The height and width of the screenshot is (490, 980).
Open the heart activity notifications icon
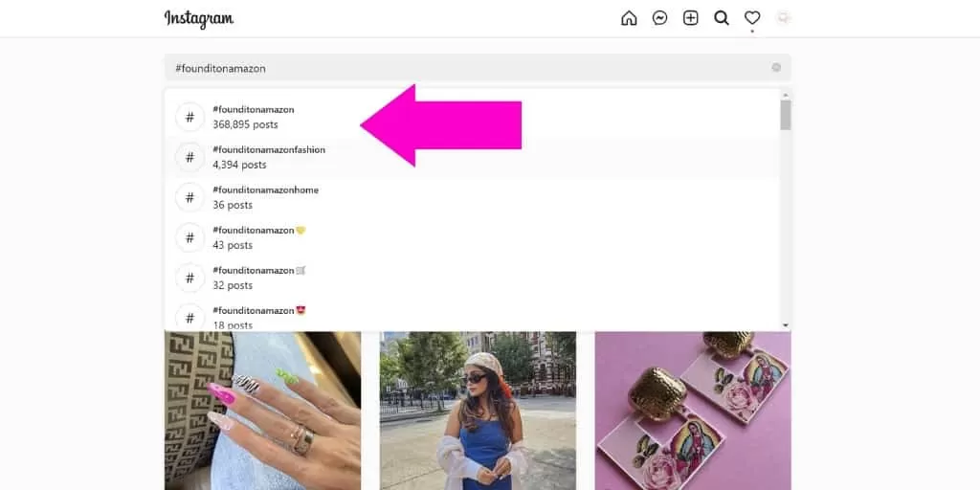(x=752, y=18)
